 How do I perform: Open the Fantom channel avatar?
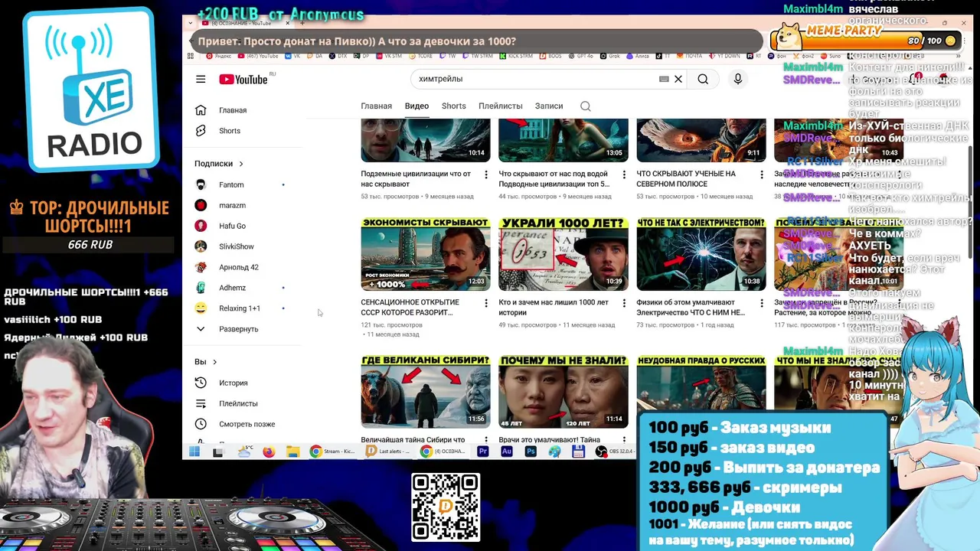coord(201,184)
